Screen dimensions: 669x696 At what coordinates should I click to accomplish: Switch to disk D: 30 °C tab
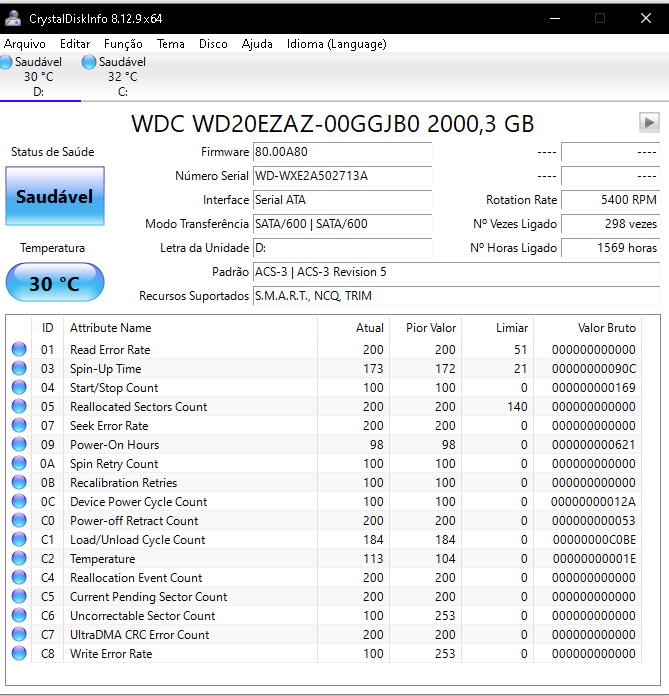point(38,77)
